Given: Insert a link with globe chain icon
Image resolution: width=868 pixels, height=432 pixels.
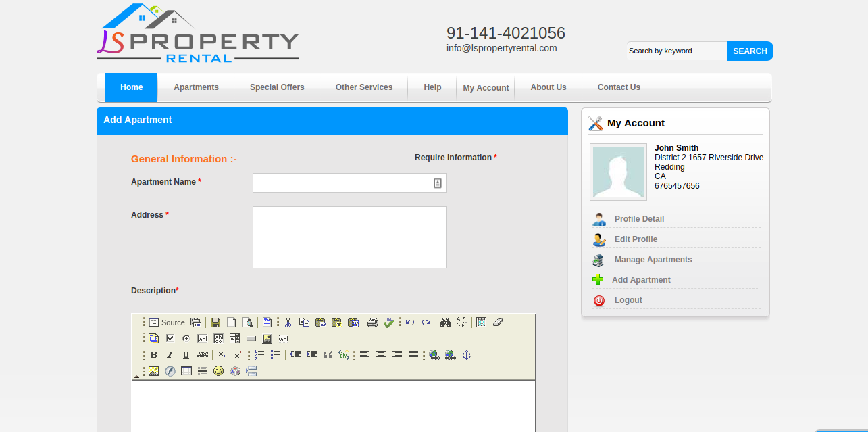Looking at the screenshot, I should coord(434,355).
